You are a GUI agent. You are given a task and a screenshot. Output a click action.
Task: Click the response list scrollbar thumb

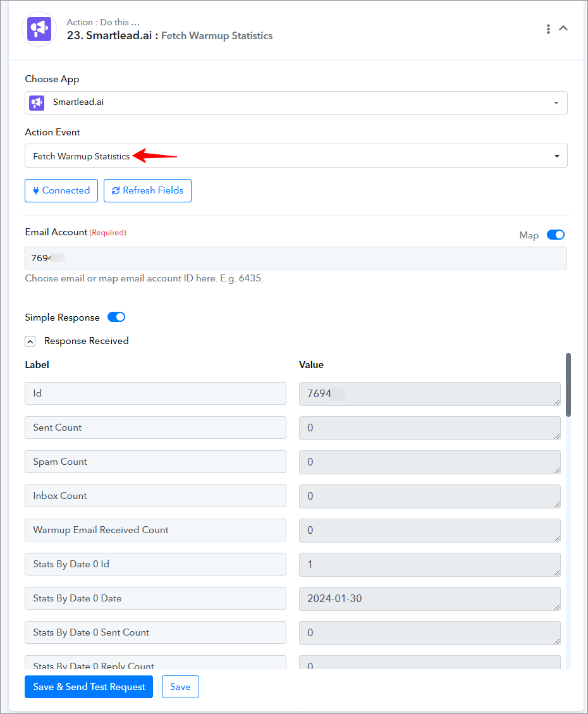pyautogui.click(x=568, y=385)
